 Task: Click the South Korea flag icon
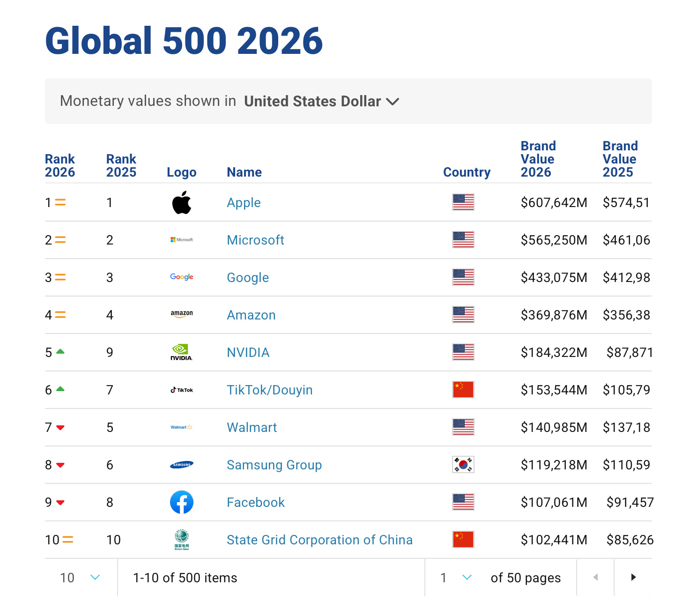point(463,465)
